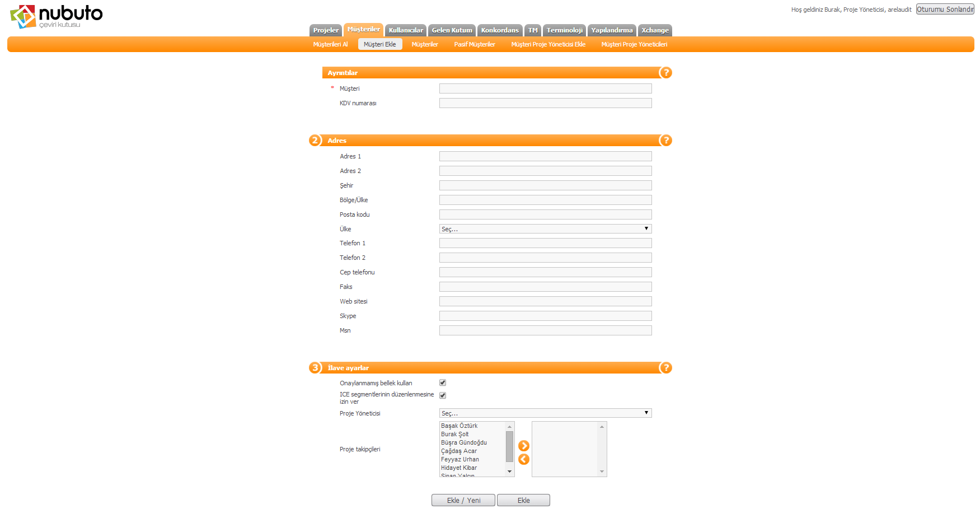Open the Müşteriler submenu item
The height and width of the screenshot is (518, 980).
[x=425, y=44]
